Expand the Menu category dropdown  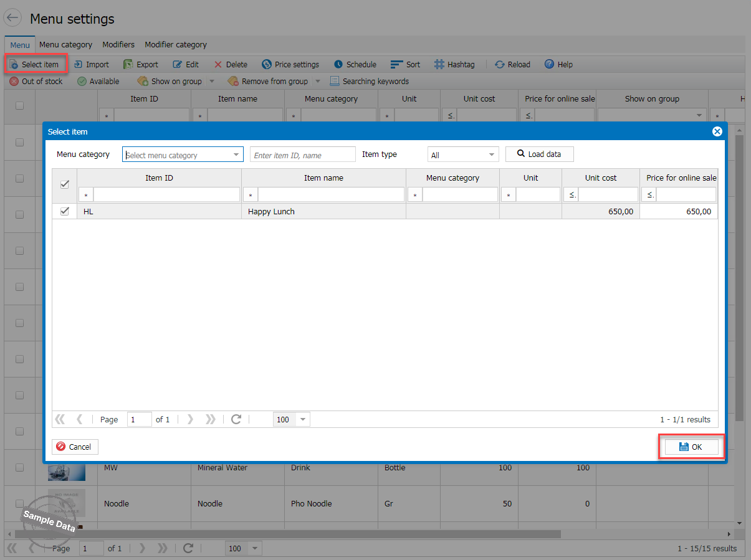pos(236,154)
